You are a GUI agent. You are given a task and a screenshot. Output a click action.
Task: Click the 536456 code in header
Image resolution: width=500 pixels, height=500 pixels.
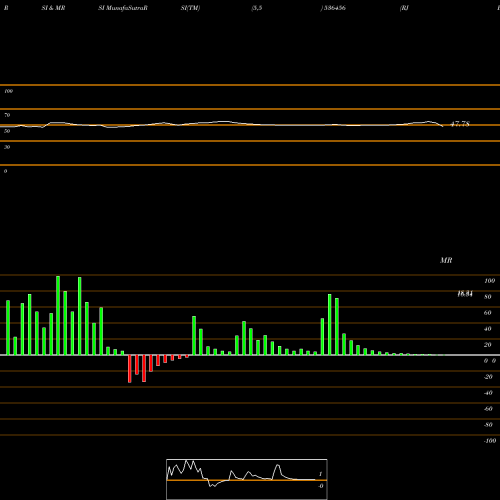[x=334, y=8]
